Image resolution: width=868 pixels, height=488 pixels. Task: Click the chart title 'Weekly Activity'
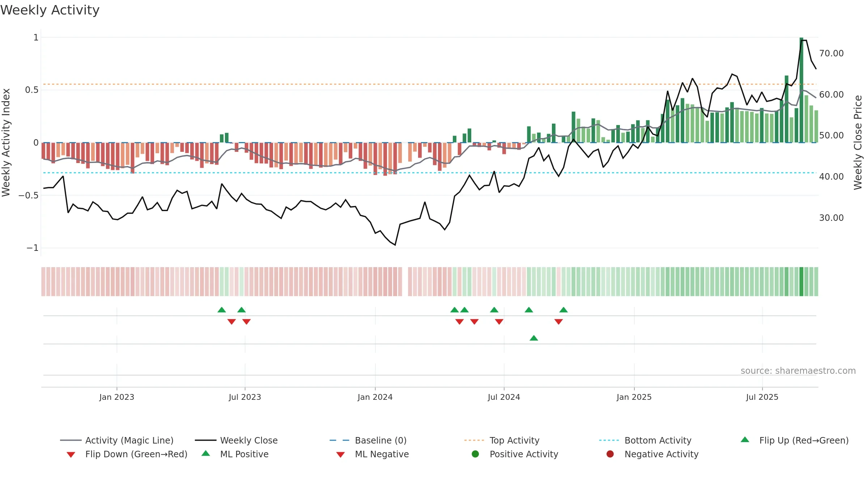[50, 10]
